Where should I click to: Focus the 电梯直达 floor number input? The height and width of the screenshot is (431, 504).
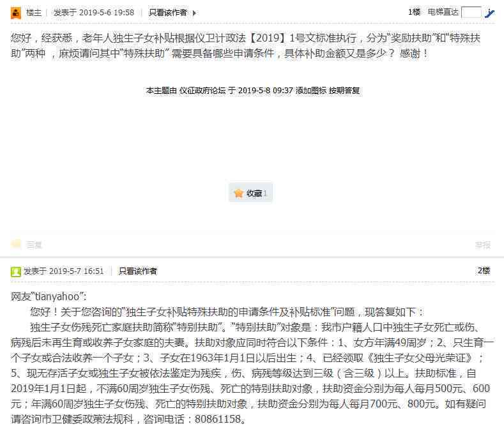[x=471, y=13]
